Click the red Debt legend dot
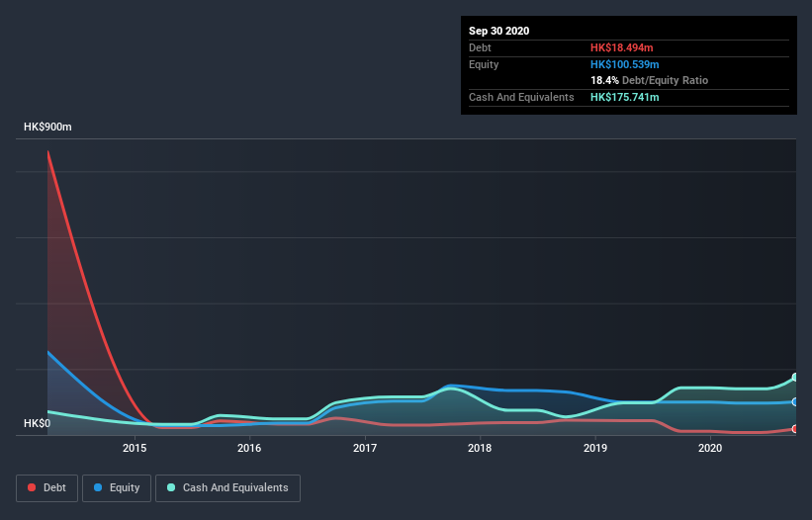This screenshot has height=520, width=812. pyautogui.click(x=32, y=487)
